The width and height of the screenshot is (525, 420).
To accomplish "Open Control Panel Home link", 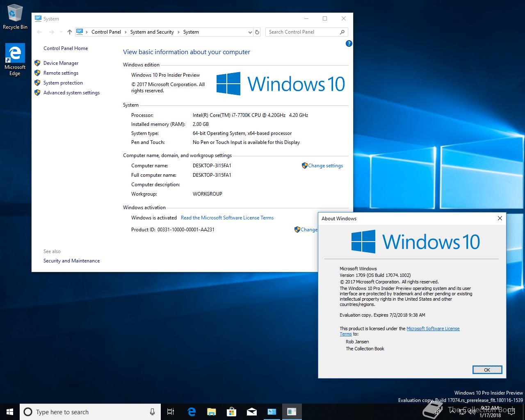I will click(x=66, y=48).
